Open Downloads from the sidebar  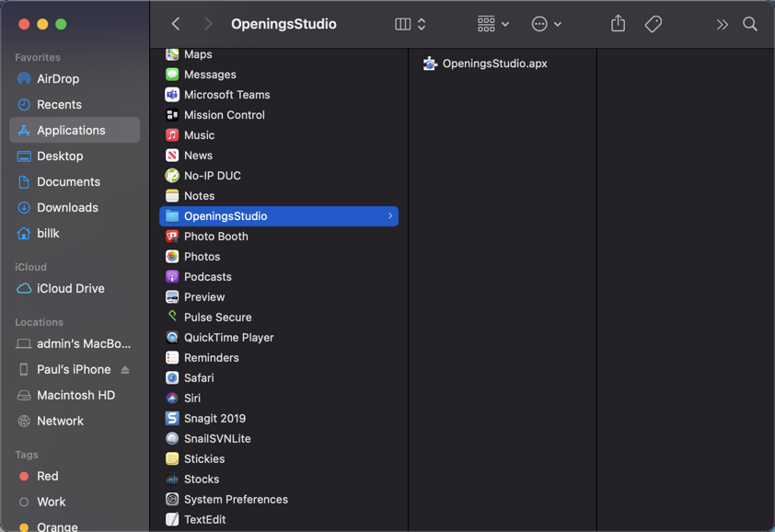point(75,207)
